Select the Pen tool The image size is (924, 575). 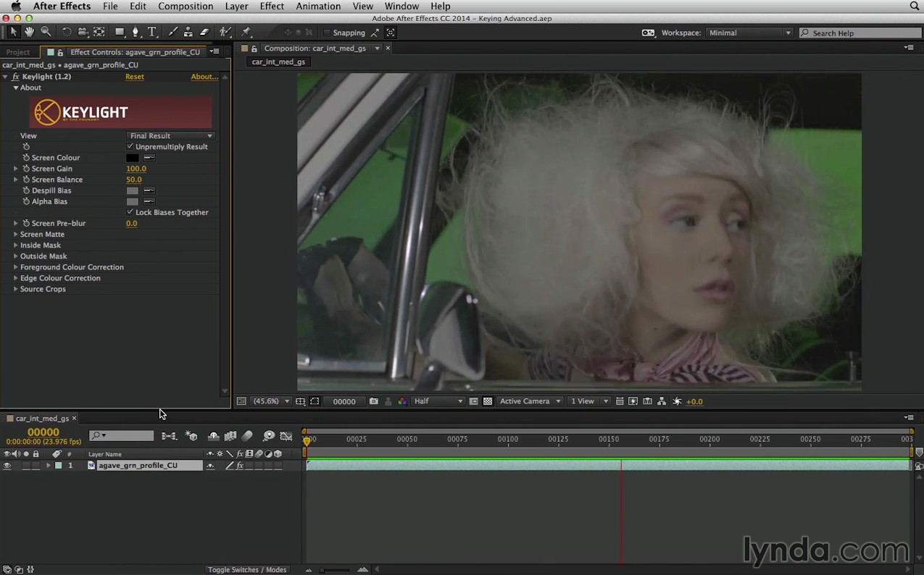pyautogui.click(x=136, y=32)
